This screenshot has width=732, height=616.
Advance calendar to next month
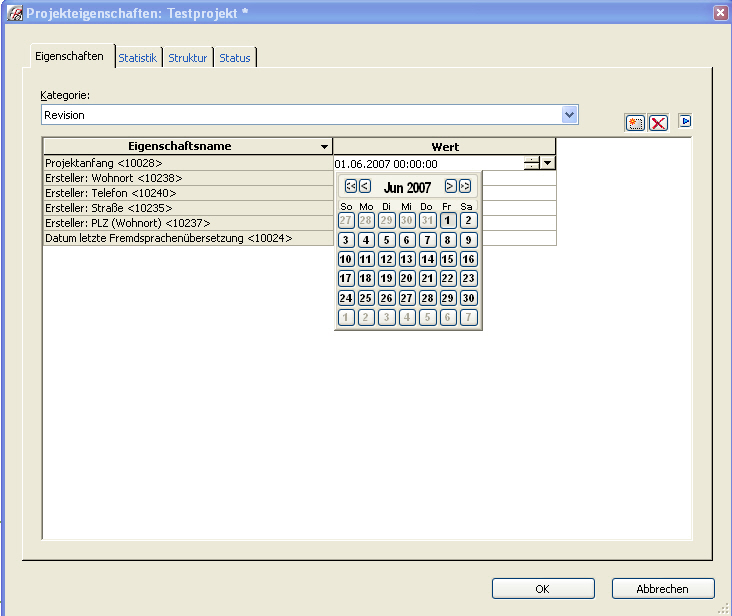click(451, 186)
